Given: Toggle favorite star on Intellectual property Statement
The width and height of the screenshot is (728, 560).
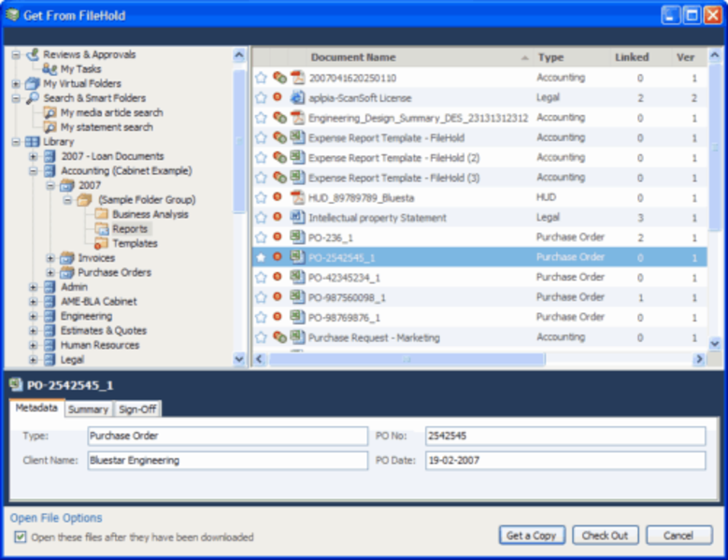Looking at the screenshot, I should pos(262,217).
